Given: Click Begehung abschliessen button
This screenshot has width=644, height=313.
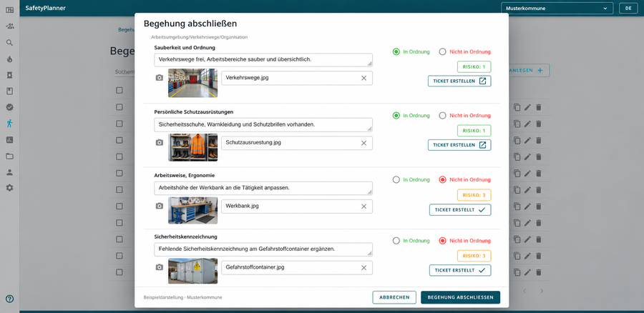Looking at the screenshot, I should click(x=460, y=297).
